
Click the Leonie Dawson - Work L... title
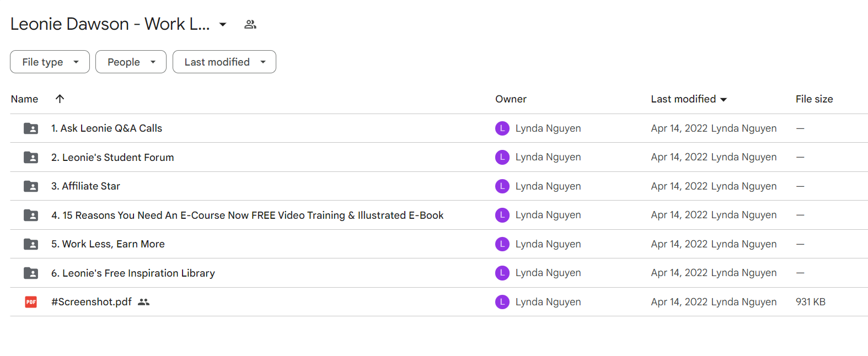[110, 24]
